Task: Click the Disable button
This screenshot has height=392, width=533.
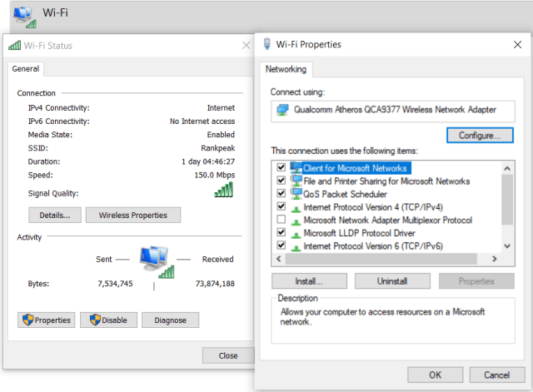Action: click(x=108, y=320)
